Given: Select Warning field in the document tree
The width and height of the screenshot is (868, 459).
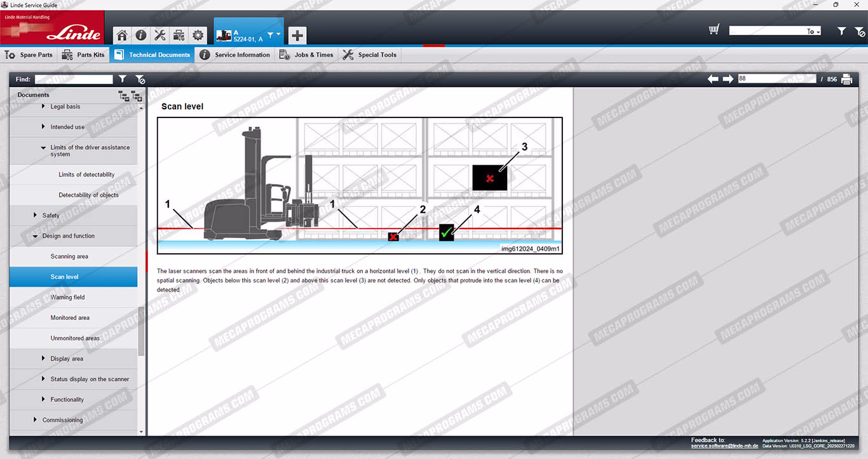Looking at the screenshot, I should coord(67,297).
